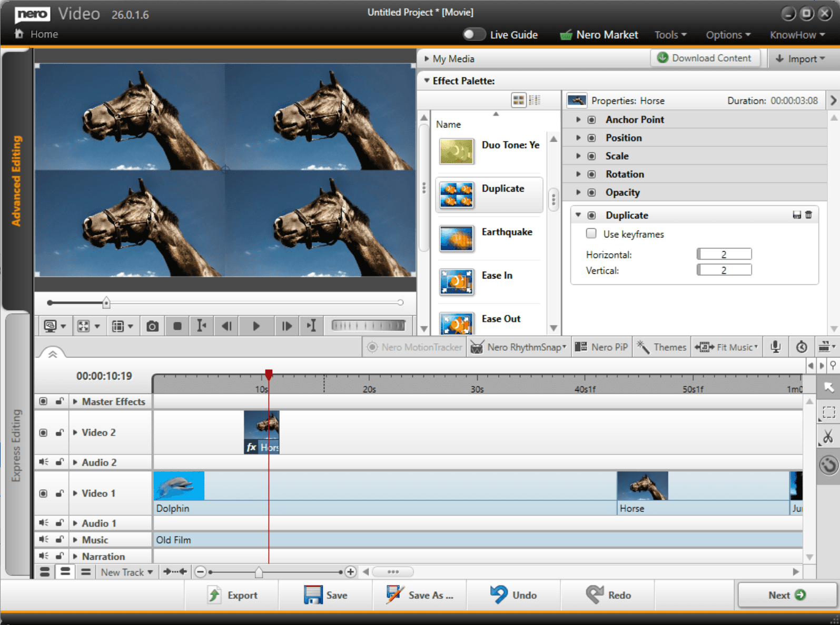Viewport: 840px width, 625px height.
Task: Click the Export button
Action: coord(232,595)
